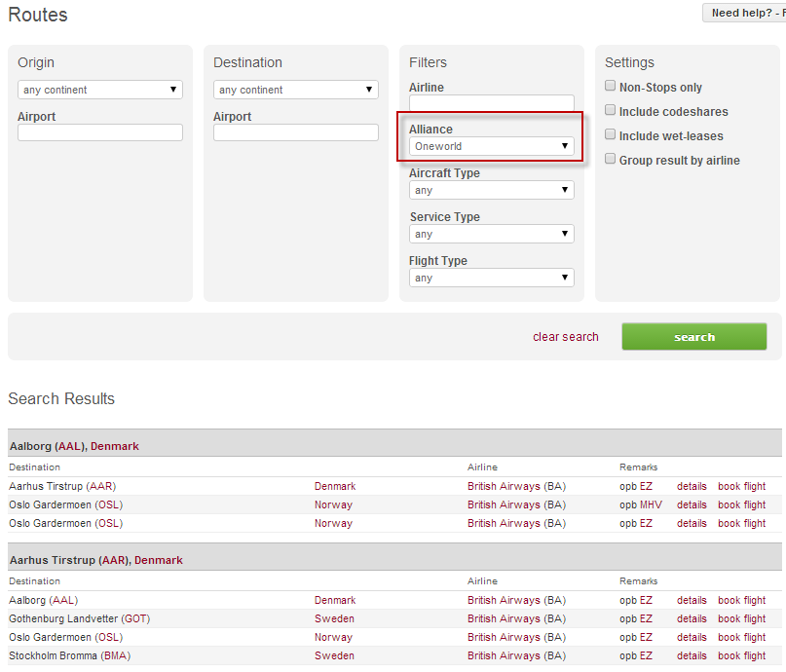Expand the Origin continent dropdown

[x=100, y=90]
